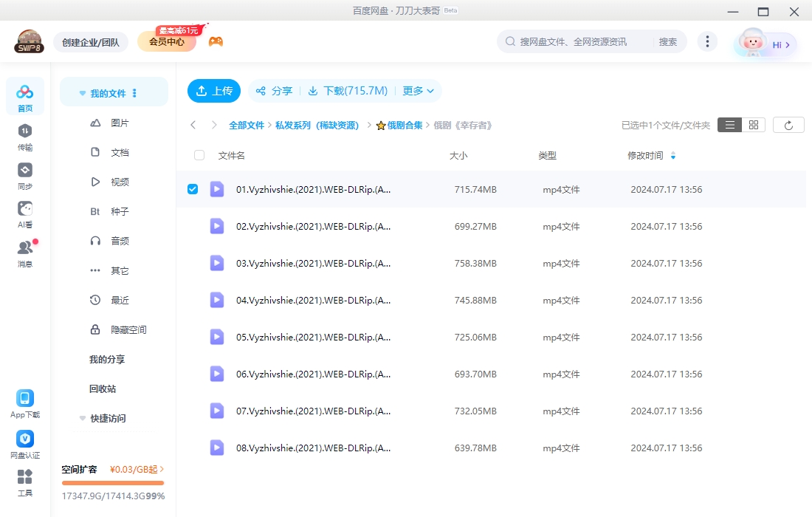The height and width of the screenshot is (517, 812).
Task: Open the 工具 tools grid
Action: (25, 483)
